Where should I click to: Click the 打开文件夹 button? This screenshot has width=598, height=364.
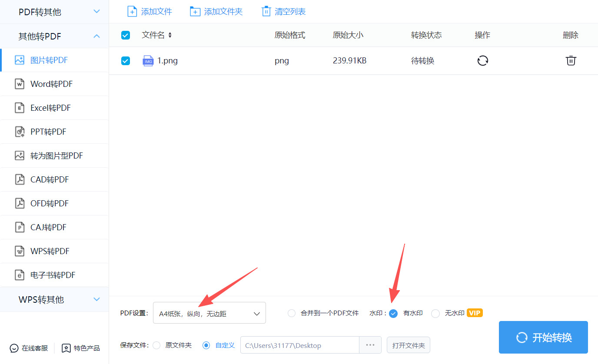[409, 345]
